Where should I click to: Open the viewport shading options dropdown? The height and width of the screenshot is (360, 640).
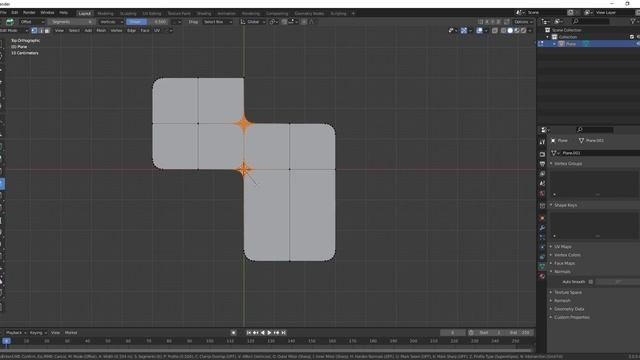pos(530,30)
